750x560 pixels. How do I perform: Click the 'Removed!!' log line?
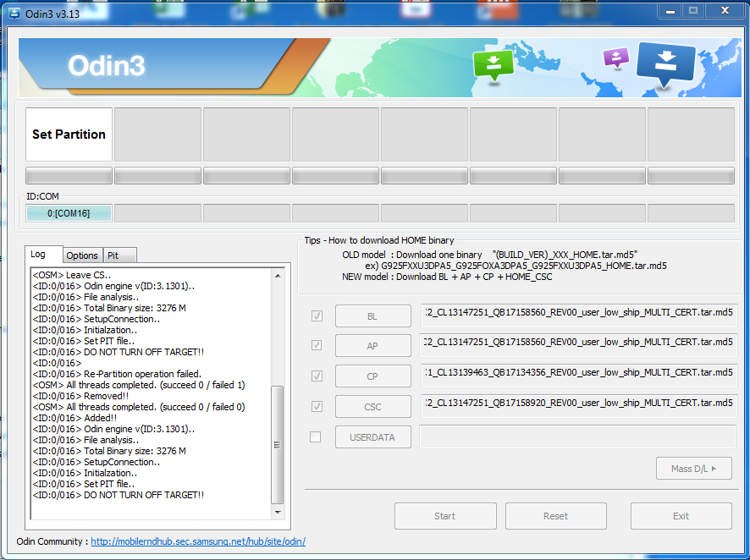(80, 396)
